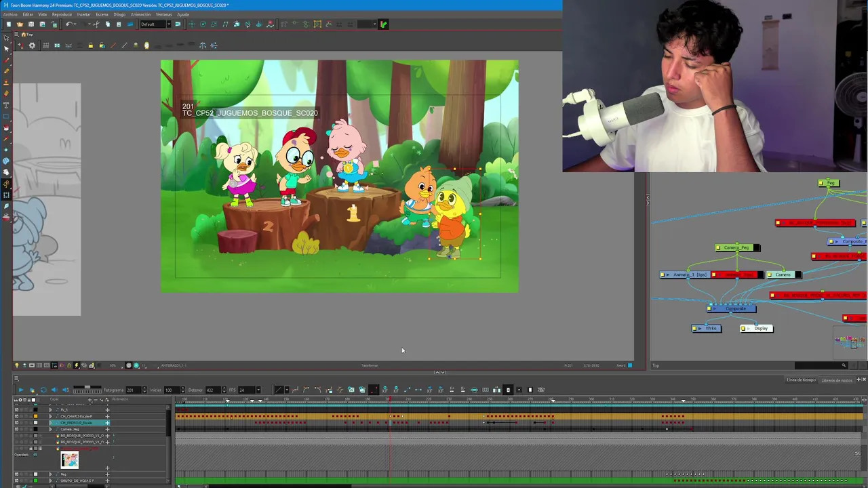Open the Default workspace dropdown
Screen dimensions: 868x488
click(x=169, y=24)
